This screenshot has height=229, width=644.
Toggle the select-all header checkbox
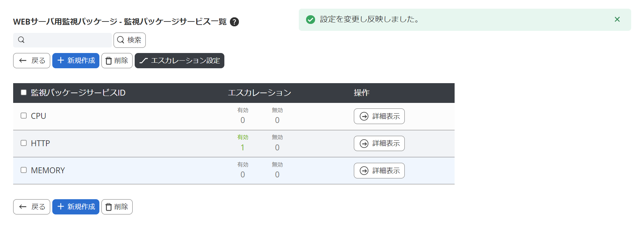[x=24, y=93]
